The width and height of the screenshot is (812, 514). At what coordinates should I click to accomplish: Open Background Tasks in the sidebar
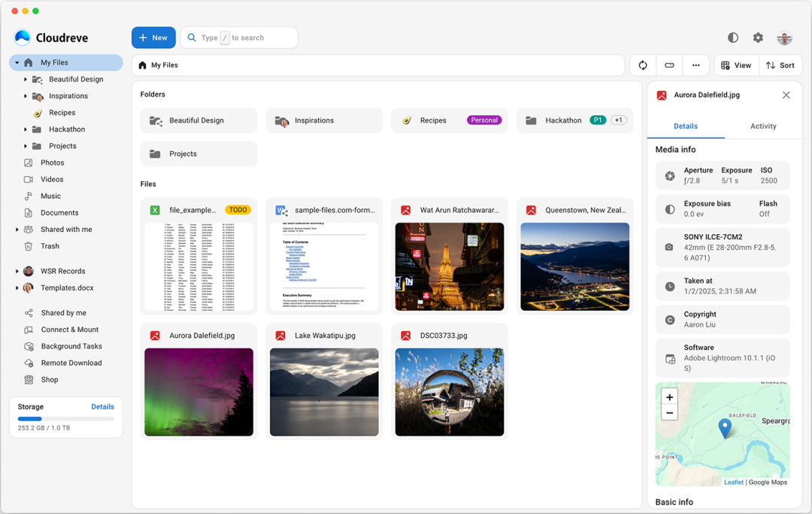[x=71, y=346]
